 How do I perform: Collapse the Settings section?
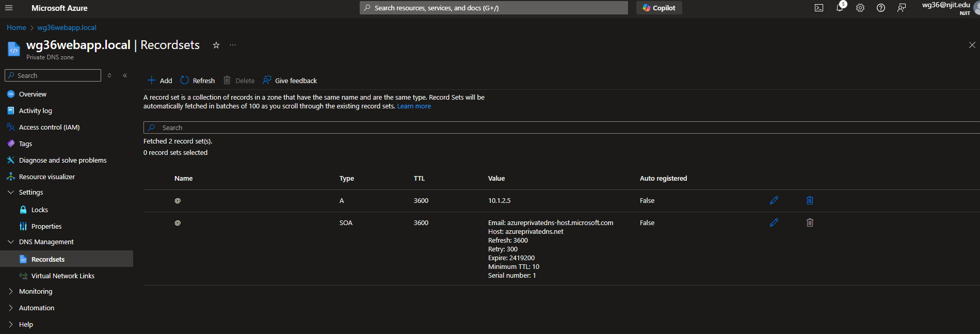tap(11, 192)
